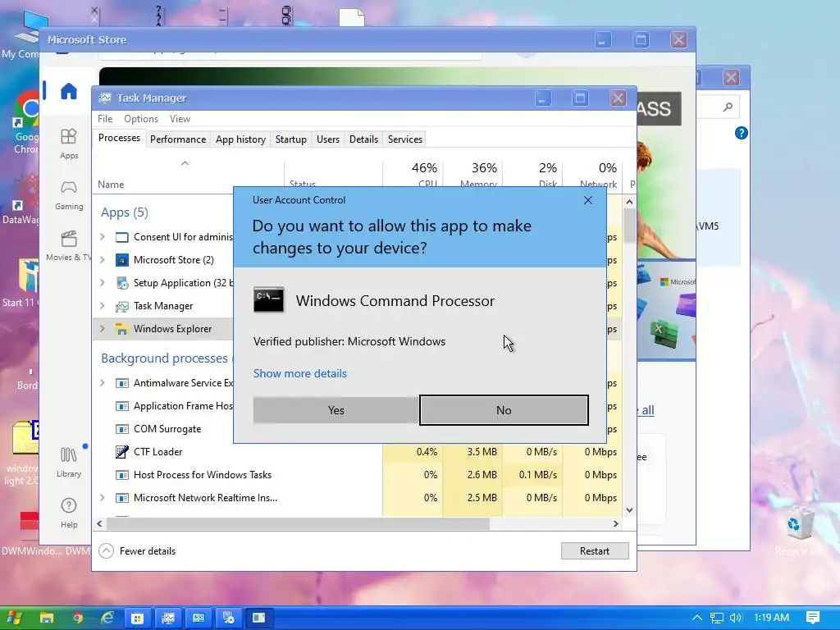Open Task Manager Options menu
Screen dimensions: 840x630
click(x=141, y=119)
